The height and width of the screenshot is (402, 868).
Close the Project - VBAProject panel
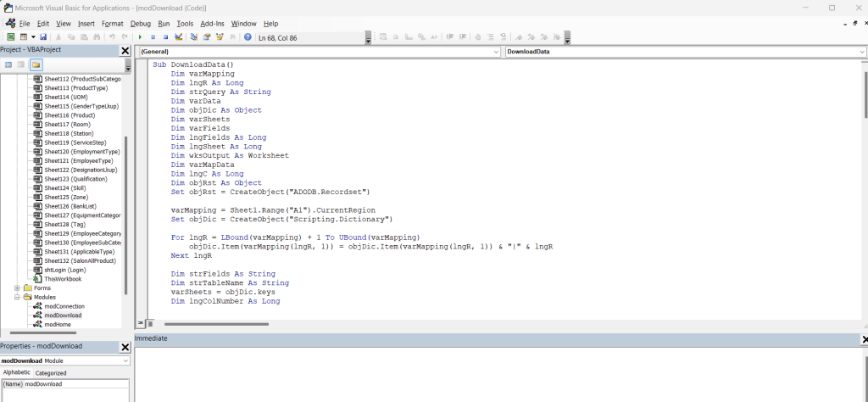point(125,51)
